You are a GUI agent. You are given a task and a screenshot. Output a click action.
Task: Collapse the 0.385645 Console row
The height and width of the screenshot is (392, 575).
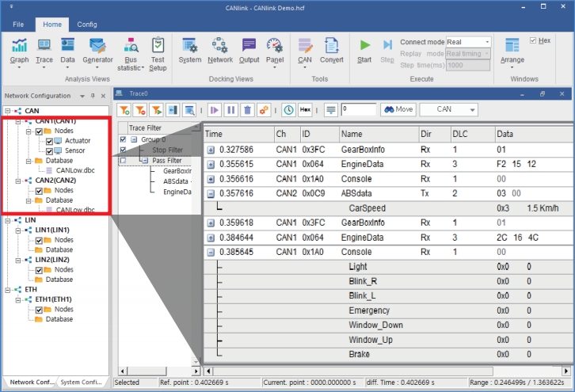pos(211,253)
